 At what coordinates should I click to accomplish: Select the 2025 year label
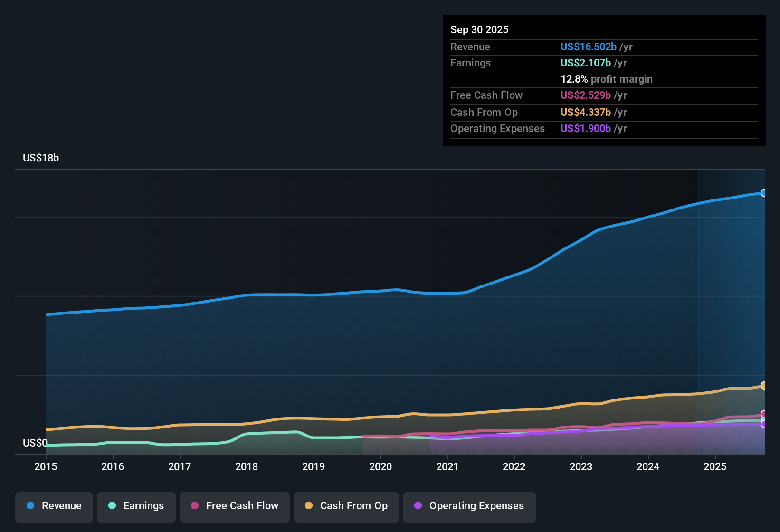click(x=715, y=467)
